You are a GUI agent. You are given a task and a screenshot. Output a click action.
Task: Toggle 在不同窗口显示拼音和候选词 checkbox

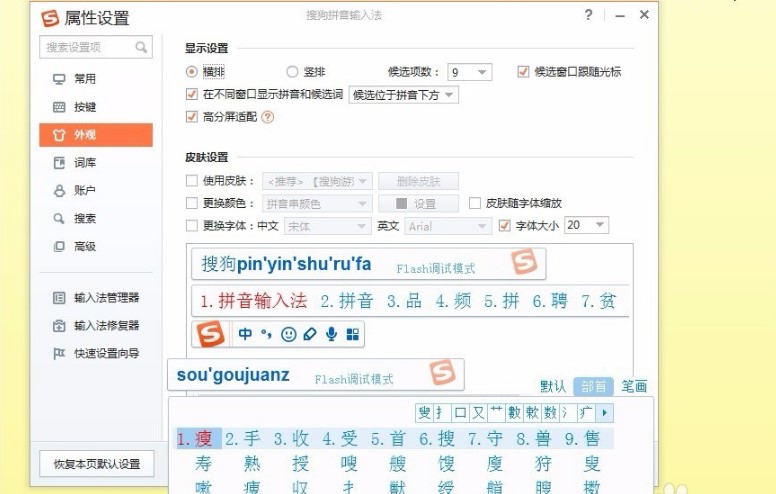click(x=192, y=94)
